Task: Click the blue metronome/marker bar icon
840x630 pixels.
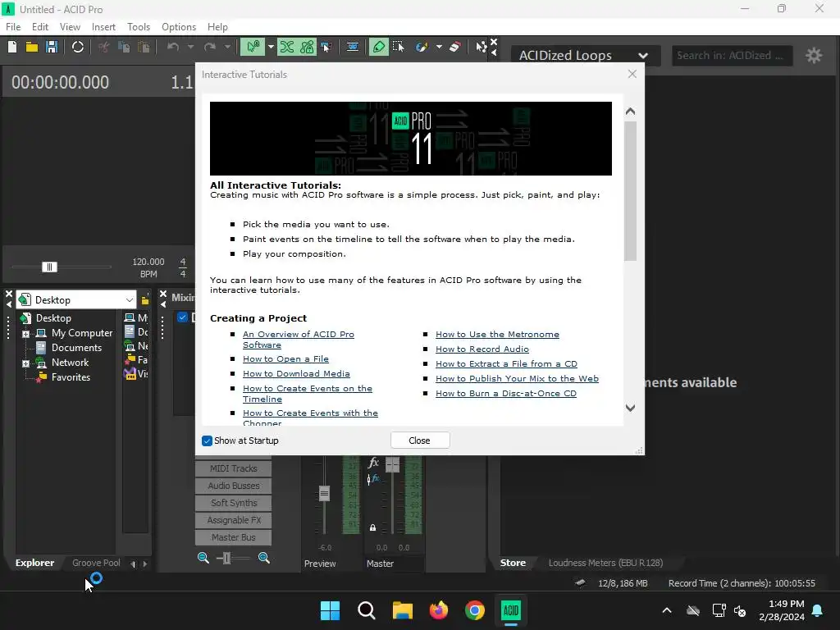Action: 353,47
